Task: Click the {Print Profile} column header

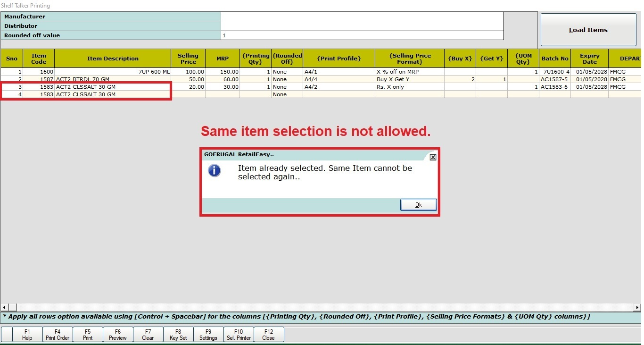Action: pyautogui.click(x=339, y=59)
